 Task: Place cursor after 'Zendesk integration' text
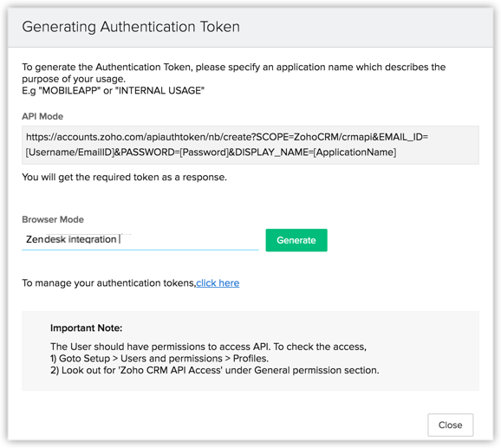tap(119, 239)
